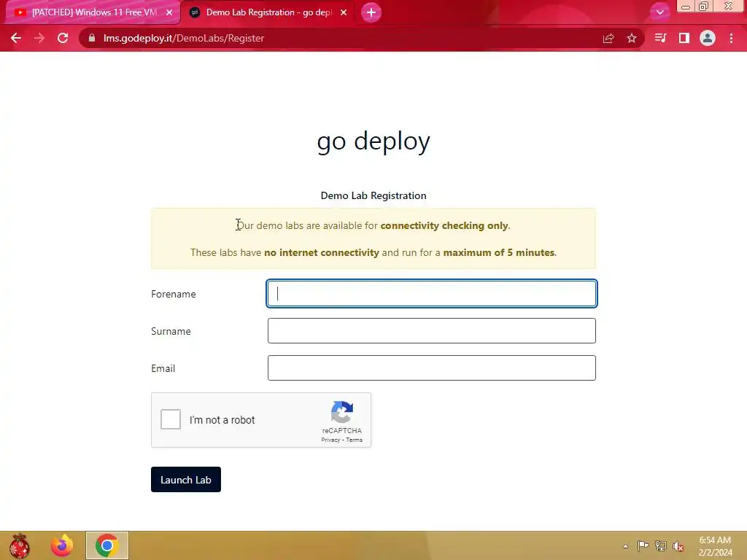747x560 pixels.
Task: Click the Email label
Action: click(163, 368)
